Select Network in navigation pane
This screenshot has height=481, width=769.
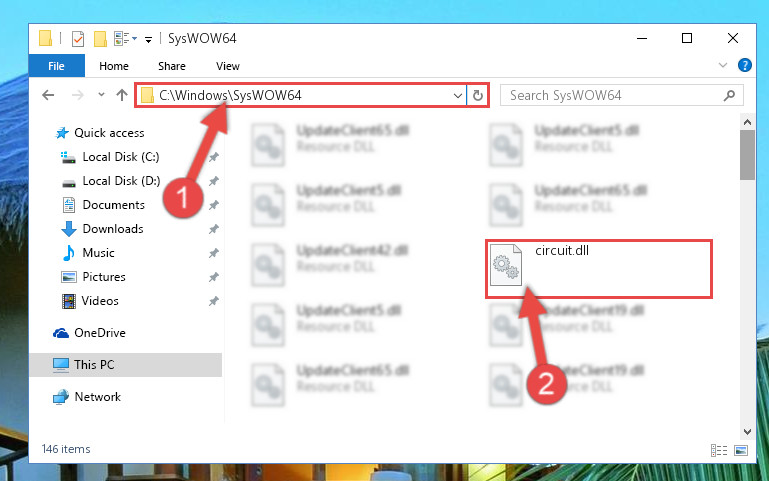(97, 397)
